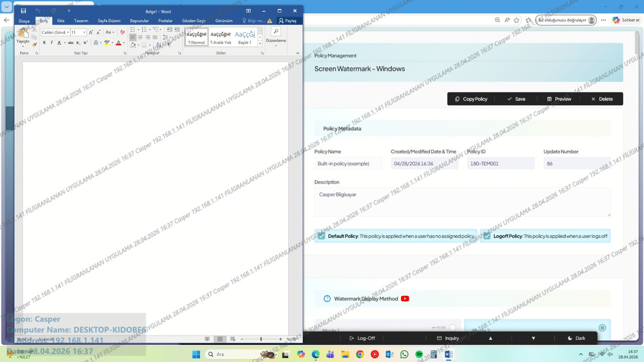The height and width of the screenshot is (362, 644).
Task: Select the Mode 1 radio button
Action: (x=453, y=328)
